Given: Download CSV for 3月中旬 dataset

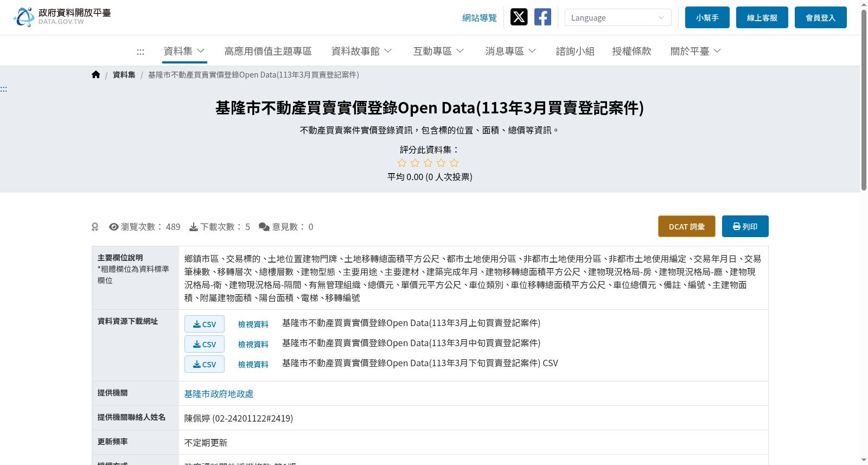Looking at the screenshot, I should [205, 344].
